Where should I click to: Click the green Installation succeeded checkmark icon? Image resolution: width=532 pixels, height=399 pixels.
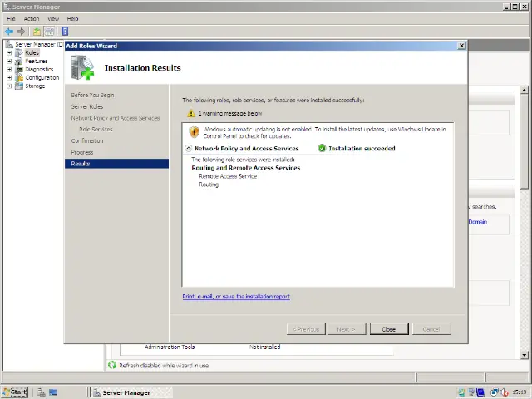pos(322,148)
